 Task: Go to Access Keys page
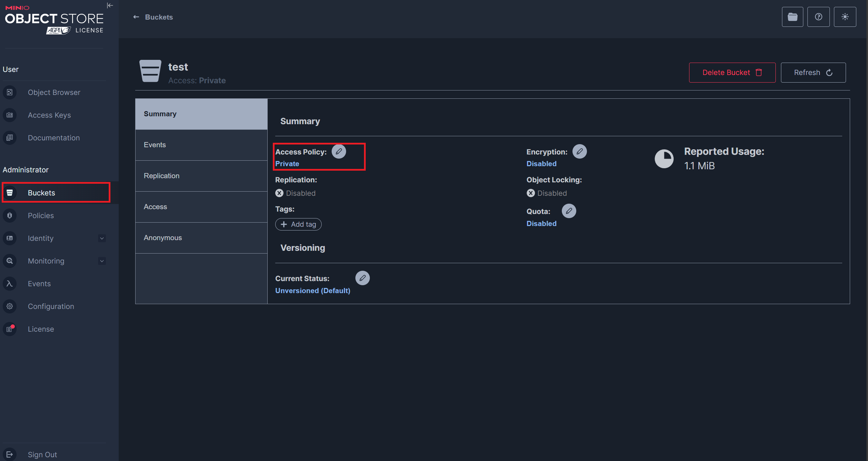coord(49,115)
